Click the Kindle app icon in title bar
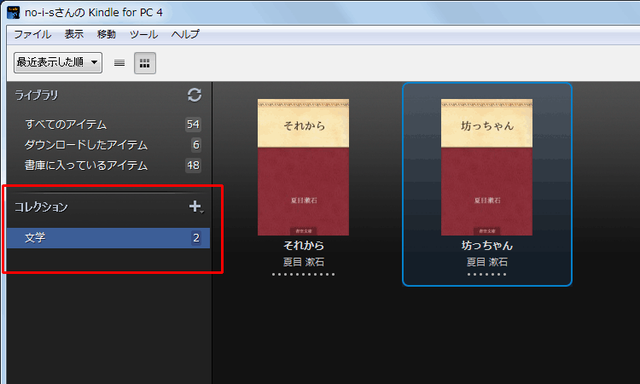The height and width of the screenshot is (384, 640). point(13,12)
